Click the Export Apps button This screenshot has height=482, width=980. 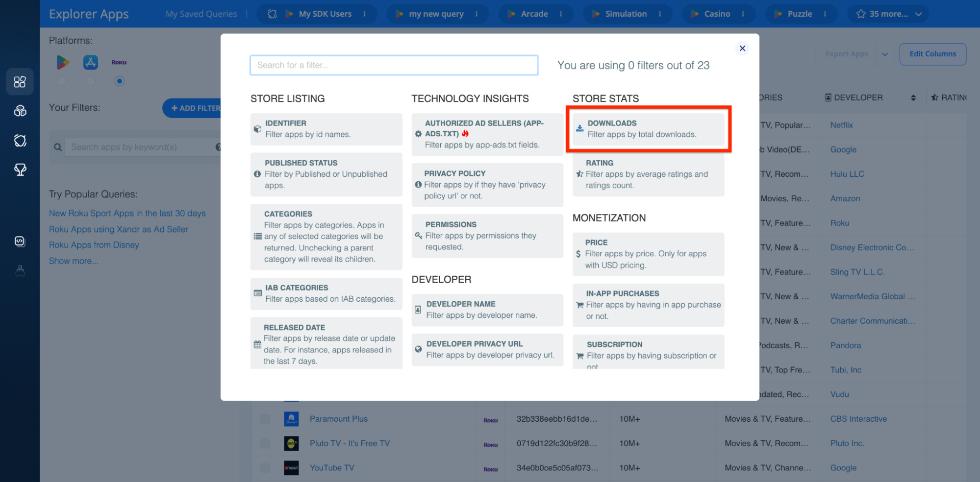click(847, 54)
